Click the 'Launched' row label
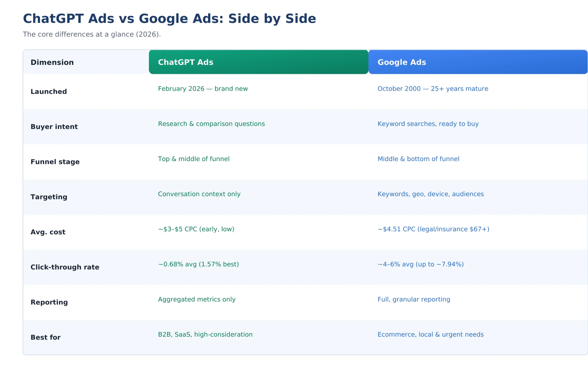 point(49,92)
